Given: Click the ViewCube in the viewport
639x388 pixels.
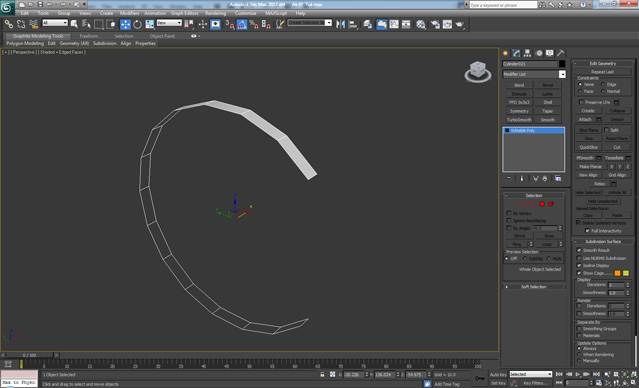Looking at the screenshot, I should pos(478,71).
